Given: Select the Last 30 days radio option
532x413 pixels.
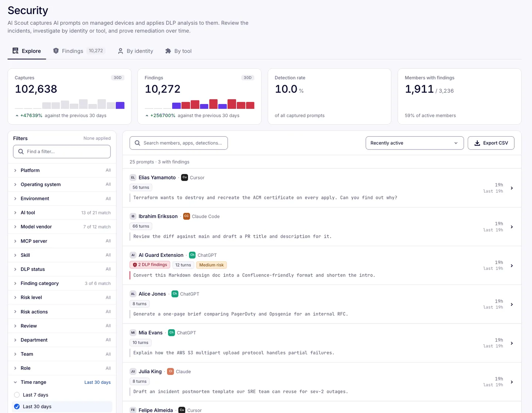Looking at the screenshot, I should (17, 407).
